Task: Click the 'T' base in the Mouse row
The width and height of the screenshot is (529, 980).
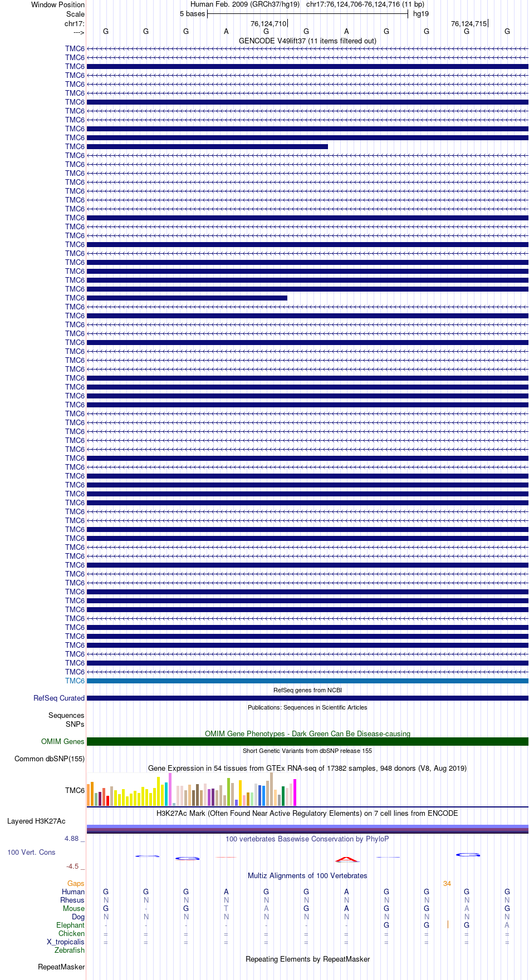Action: (226, 909)
